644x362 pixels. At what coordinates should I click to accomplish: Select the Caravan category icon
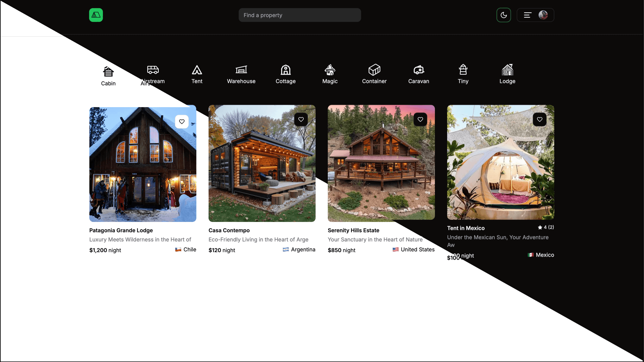[x=419, y=70]
